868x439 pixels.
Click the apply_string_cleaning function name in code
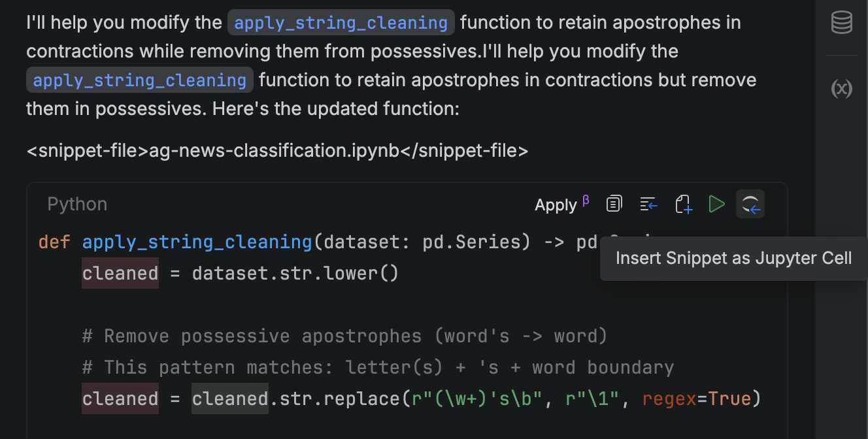click(197, 242)
